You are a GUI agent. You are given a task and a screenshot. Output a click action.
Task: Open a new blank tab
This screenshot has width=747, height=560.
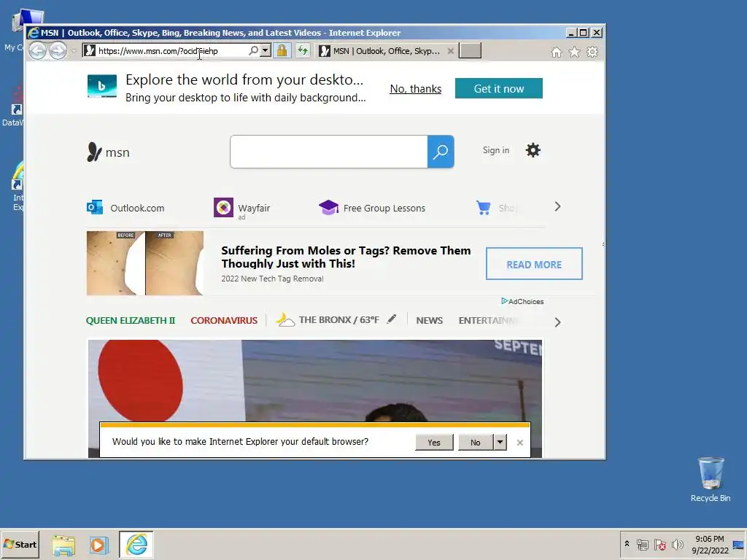(471, 50)
